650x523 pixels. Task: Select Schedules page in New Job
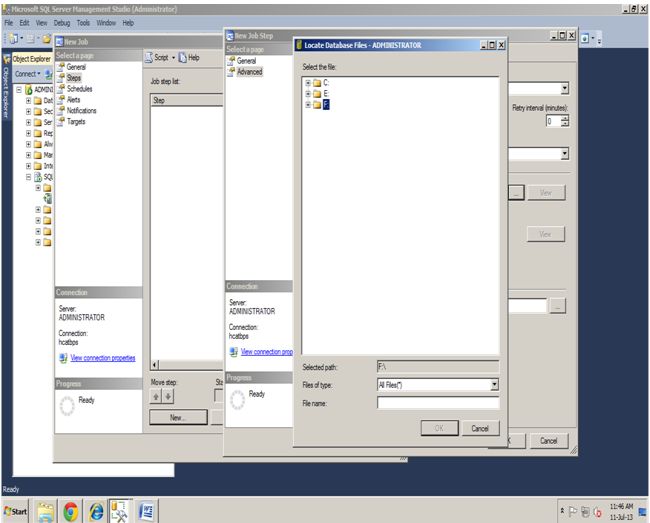[x=79, y=89]
